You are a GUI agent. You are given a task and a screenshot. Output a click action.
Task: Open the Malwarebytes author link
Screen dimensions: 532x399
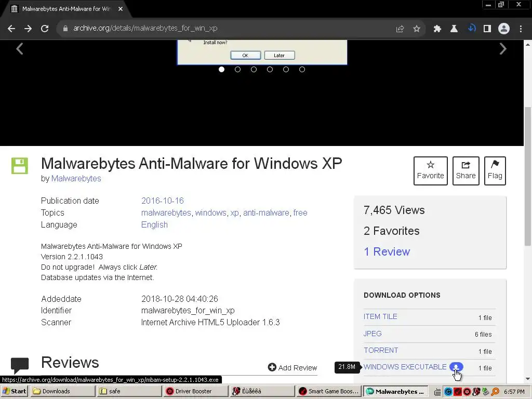pos(76,179)
